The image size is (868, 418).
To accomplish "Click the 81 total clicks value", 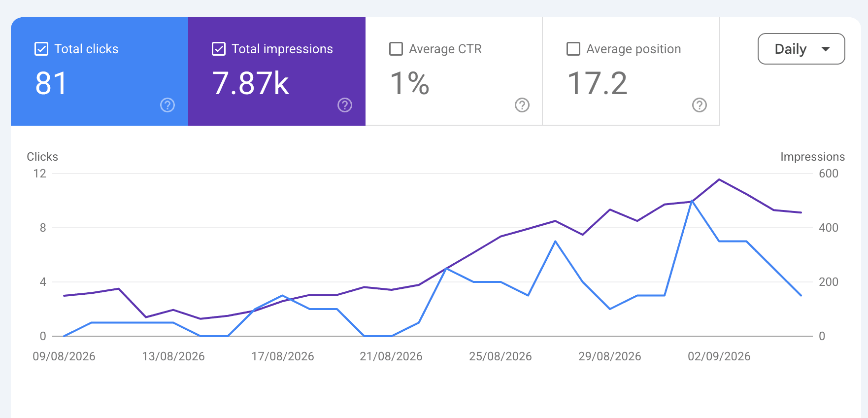I will tap(51, 83).
